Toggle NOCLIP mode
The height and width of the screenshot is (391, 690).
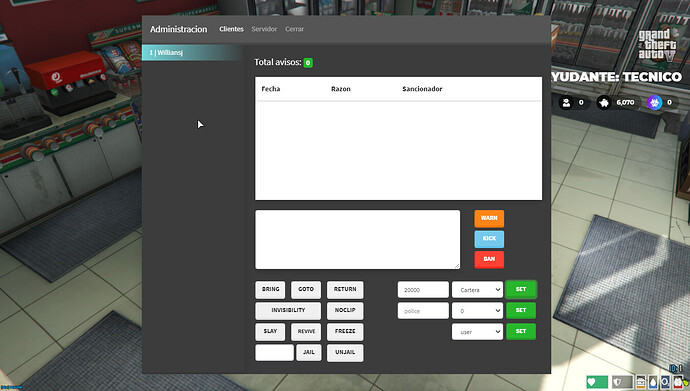pos(345,311)
